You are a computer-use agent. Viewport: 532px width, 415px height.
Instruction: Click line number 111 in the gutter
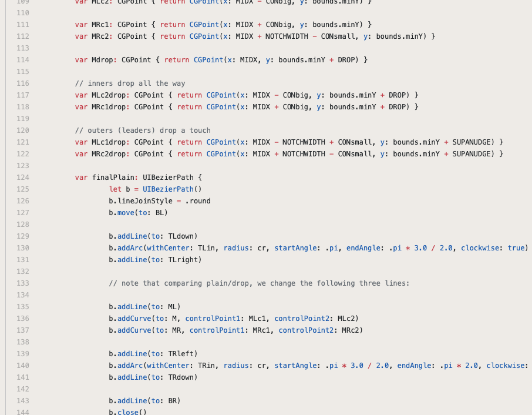23,25
